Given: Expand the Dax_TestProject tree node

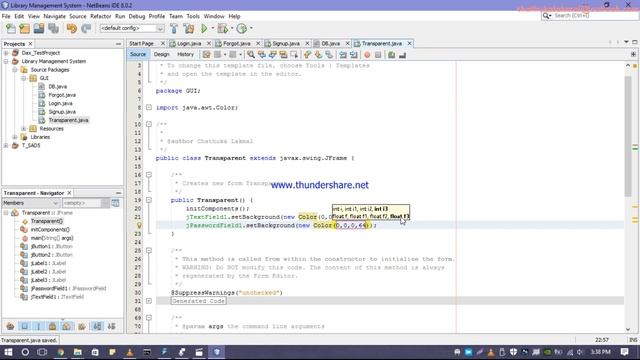Looking at the screenshot, I should pos(6,53).
